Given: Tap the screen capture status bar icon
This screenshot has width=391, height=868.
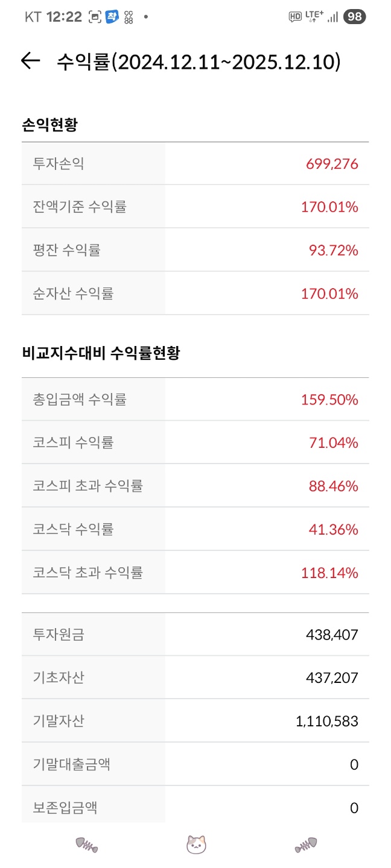Looking at the screenshot, I should [95, 17].
